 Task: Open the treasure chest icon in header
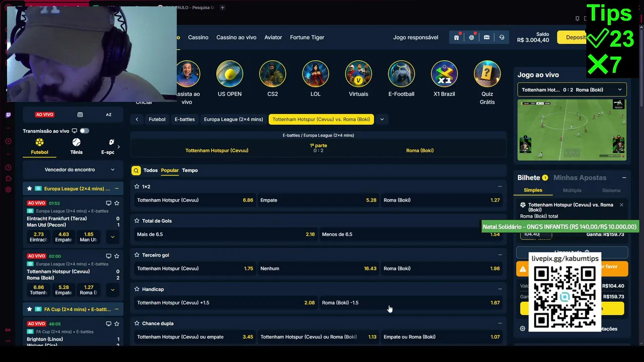[487, 37]
